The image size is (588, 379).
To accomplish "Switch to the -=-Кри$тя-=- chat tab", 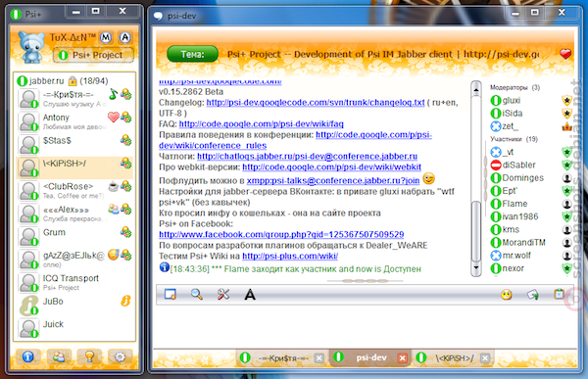I will [x=283, y=358].
